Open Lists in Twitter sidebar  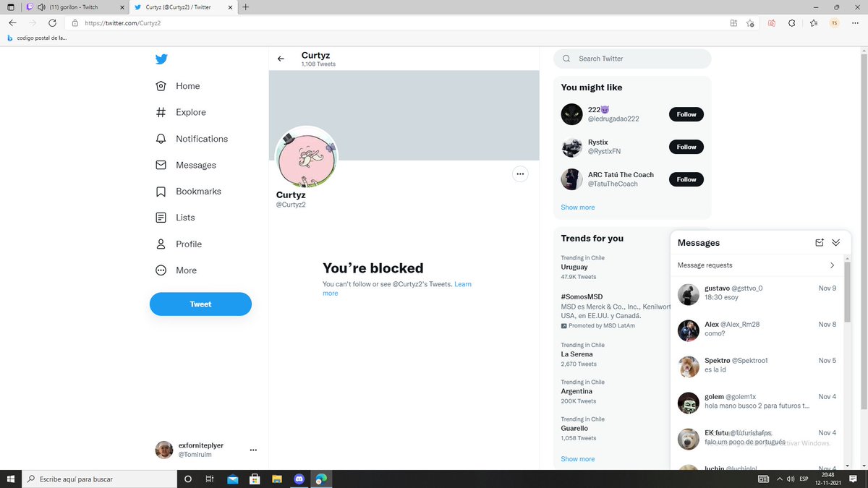(174, 218)
